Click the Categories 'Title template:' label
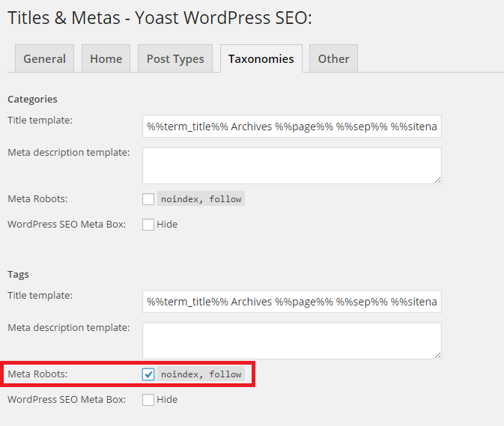This screenshot has height=426, width=504. tap(40, 120)
